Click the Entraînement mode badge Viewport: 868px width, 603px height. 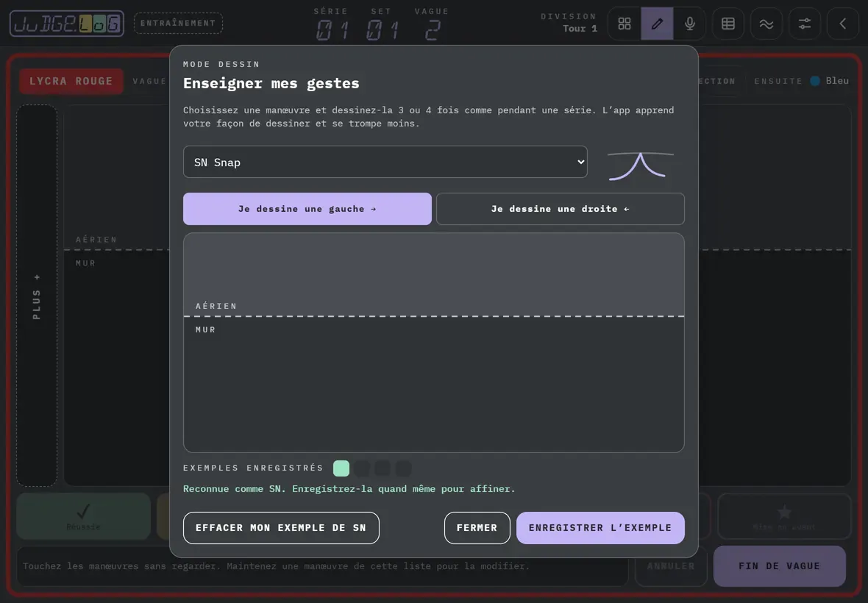click(x=178, y=24)
